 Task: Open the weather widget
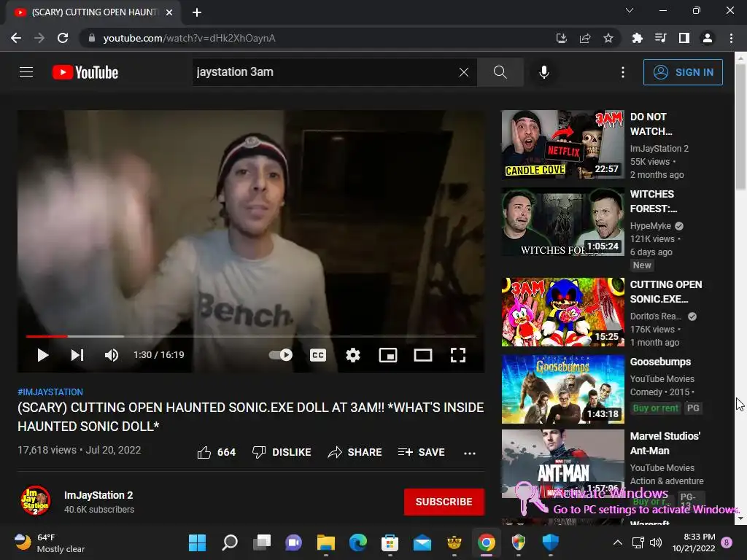(49, 542)
